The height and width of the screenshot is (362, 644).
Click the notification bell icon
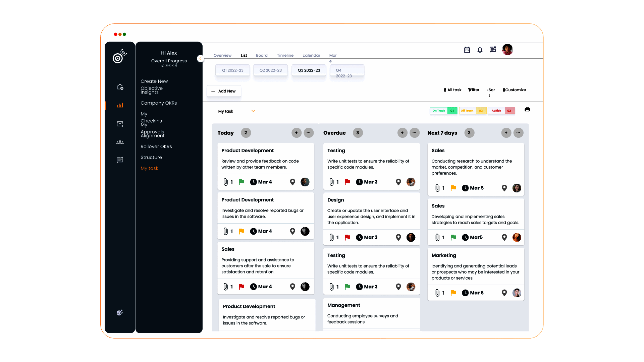click(x=480, y=50)
